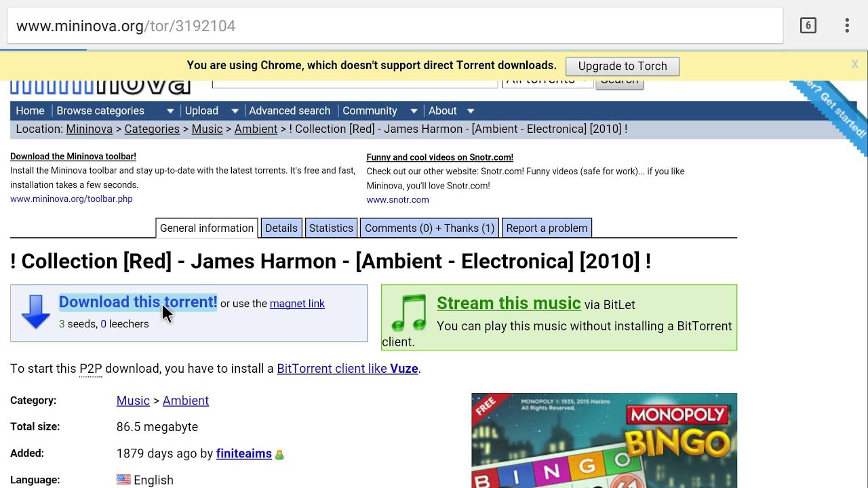
Task: Click the Categories breadcrumb link
Action: [x=152, y=129]
